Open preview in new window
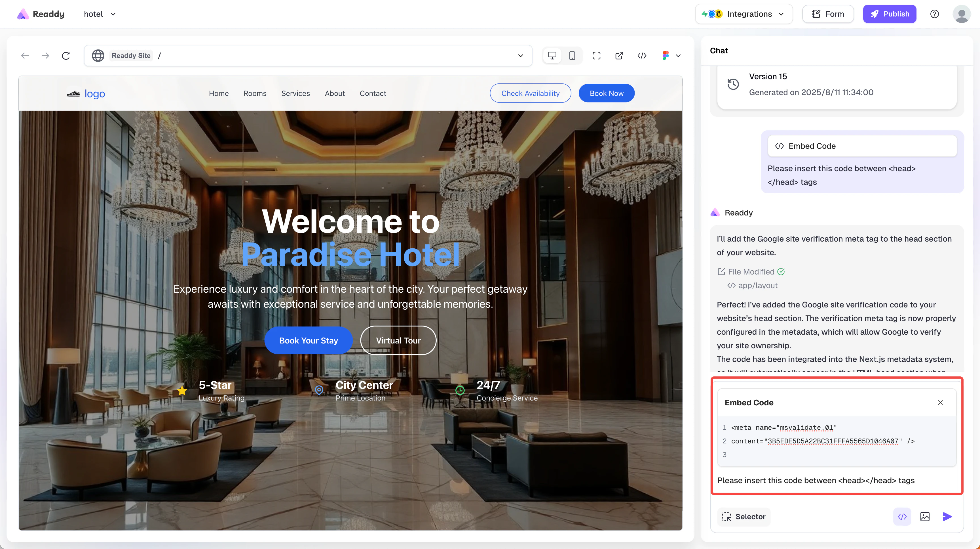 coord(619,56)
